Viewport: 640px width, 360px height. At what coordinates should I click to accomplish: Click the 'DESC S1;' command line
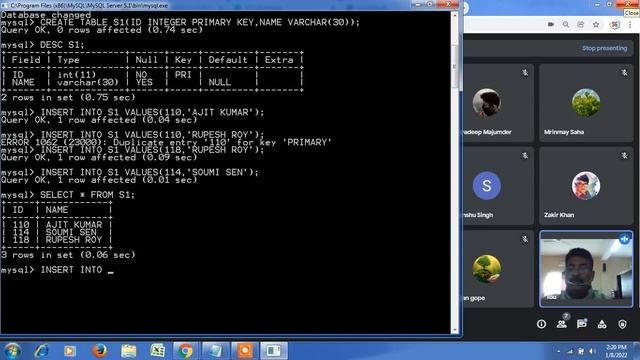point(62,45)
